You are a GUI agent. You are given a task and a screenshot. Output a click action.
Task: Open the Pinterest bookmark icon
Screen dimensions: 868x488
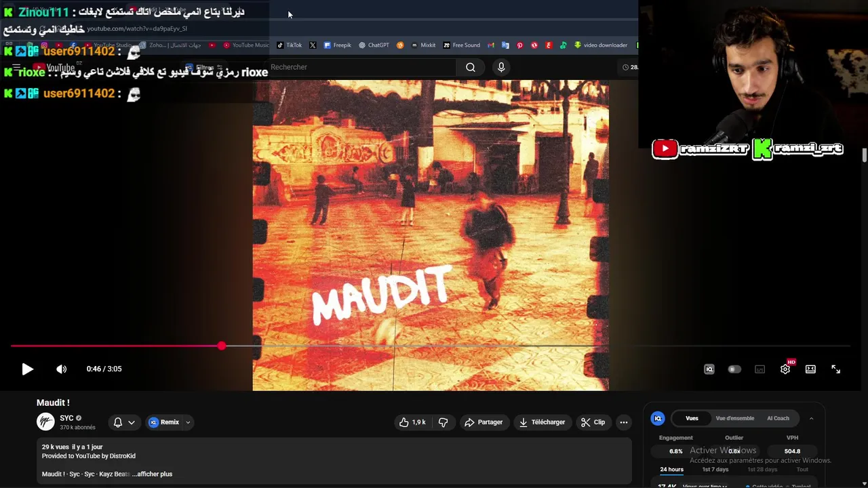point(519,45)
